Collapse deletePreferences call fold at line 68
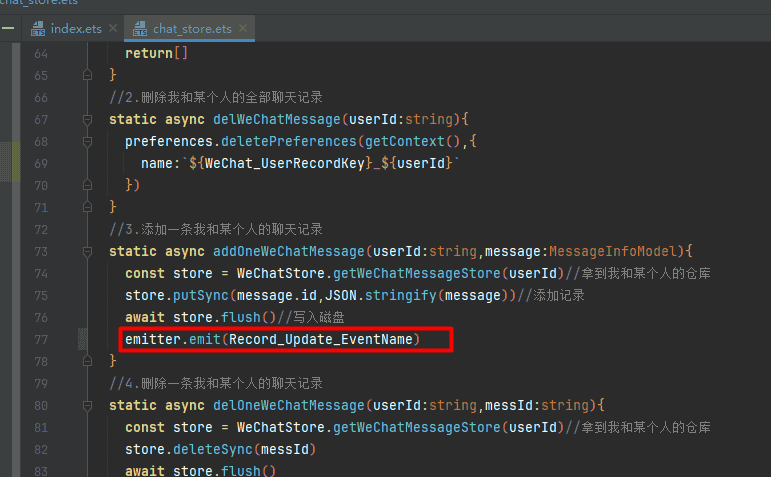This screenshot has height=477, width=771. click(88, 142)
